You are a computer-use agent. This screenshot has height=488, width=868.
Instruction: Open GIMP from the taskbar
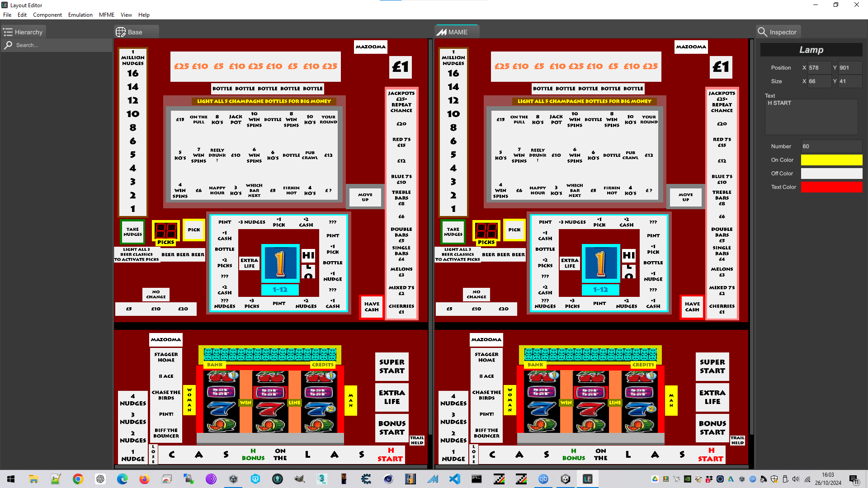click(300, 479)
